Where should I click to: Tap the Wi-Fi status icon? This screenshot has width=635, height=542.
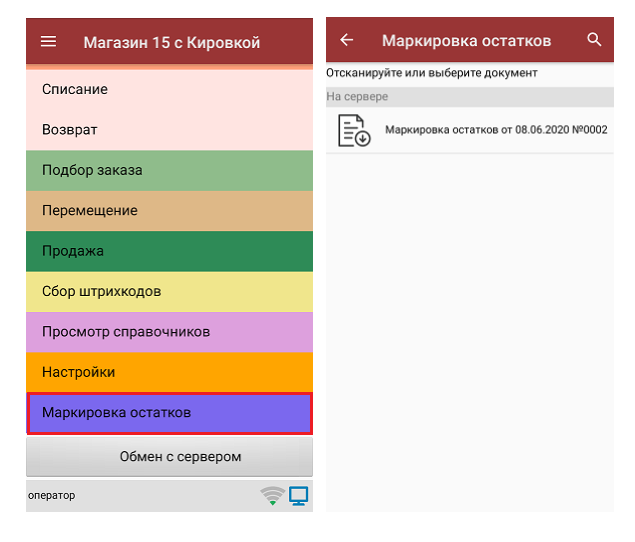coord(273,495)
